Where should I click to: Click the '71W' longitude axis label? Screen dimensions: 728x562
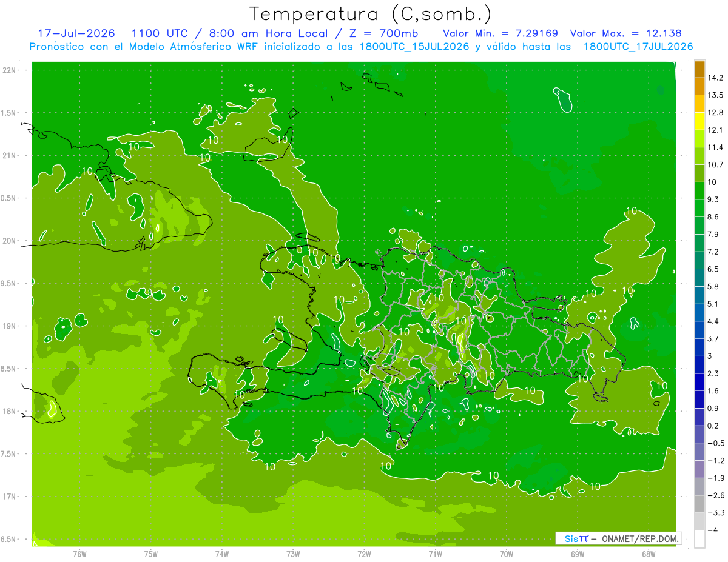pos(435,554)
